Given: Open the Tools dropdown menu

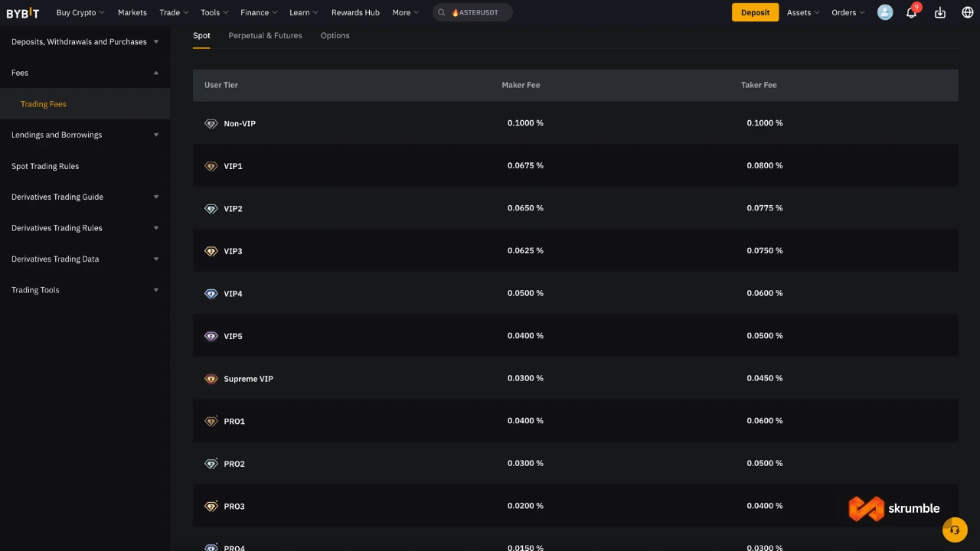Looking at the screenshot, I should tap(214, 12).
